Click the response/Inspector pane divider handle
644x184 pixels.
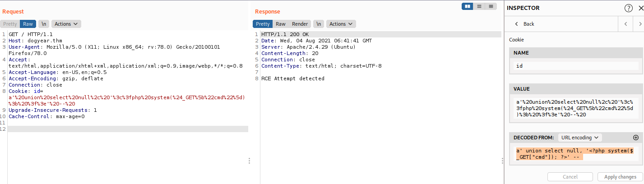click(x=502, y=161)
